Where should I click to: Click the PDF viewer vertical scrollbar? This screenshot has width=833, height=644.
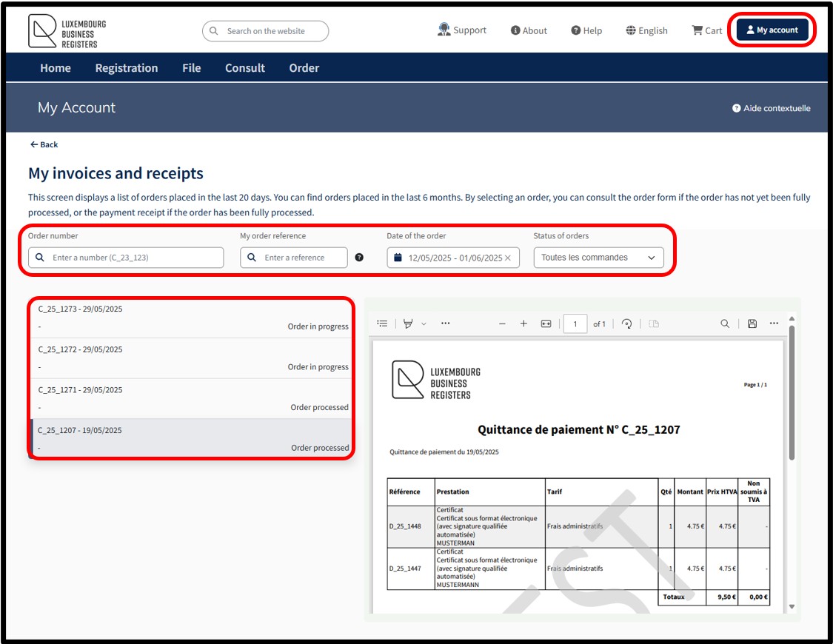pos(792,393)
